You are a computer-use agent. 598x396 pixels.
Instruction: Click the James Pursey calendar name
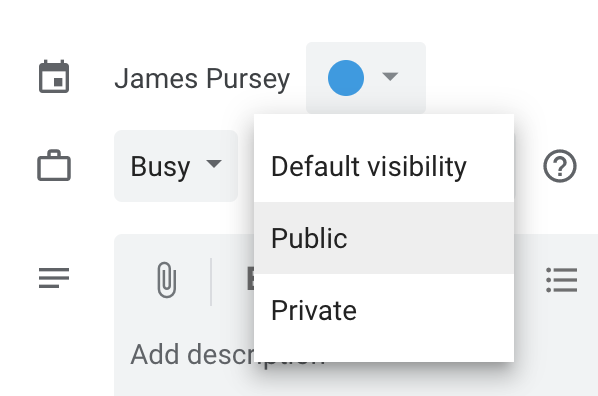coord(202,79)
